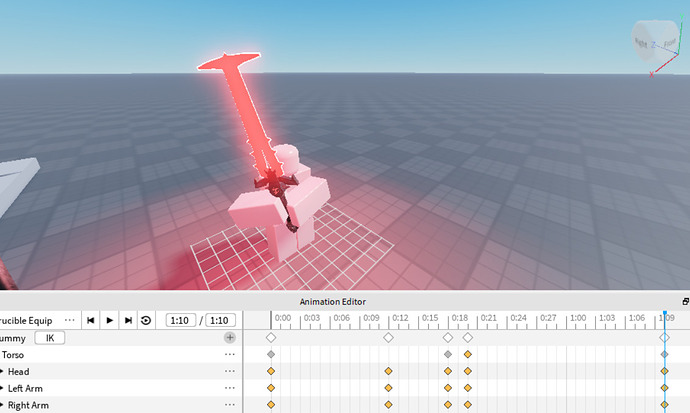
Task: Open the Left Arm track options menu
Action: [x=230, y=388]
